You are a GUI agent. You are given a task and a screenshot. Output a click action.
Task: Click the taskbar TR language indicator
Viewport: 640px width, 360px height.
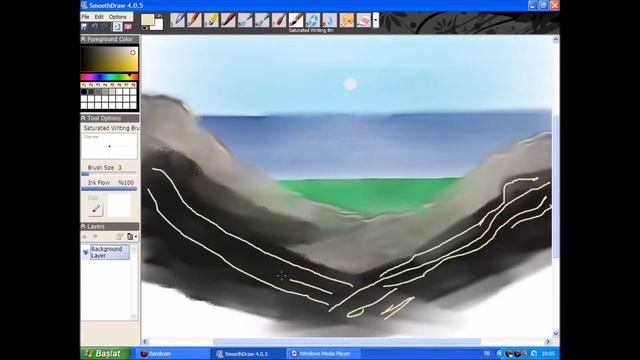pos(487,353)
